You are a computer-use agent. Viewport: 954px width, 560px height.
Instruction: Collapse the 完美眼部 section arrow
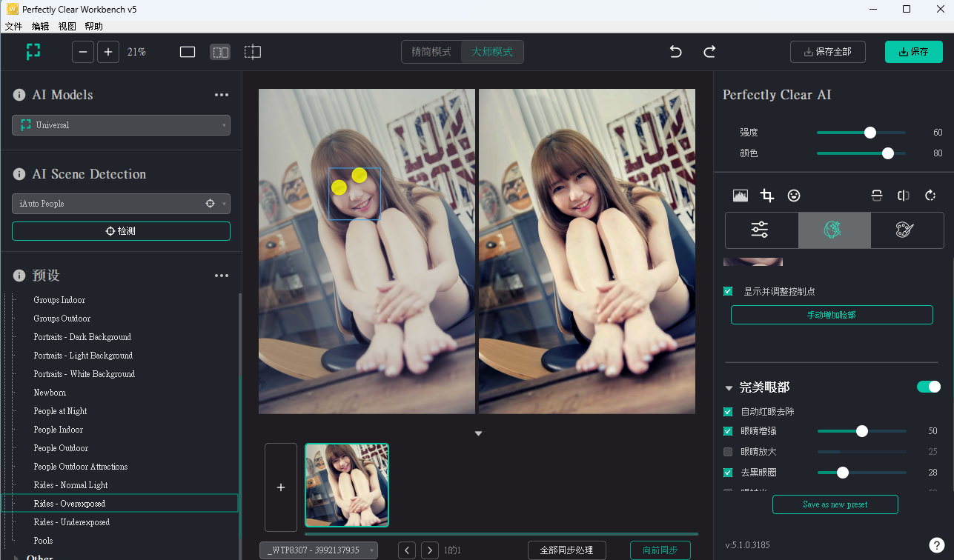tap(729, 388)
